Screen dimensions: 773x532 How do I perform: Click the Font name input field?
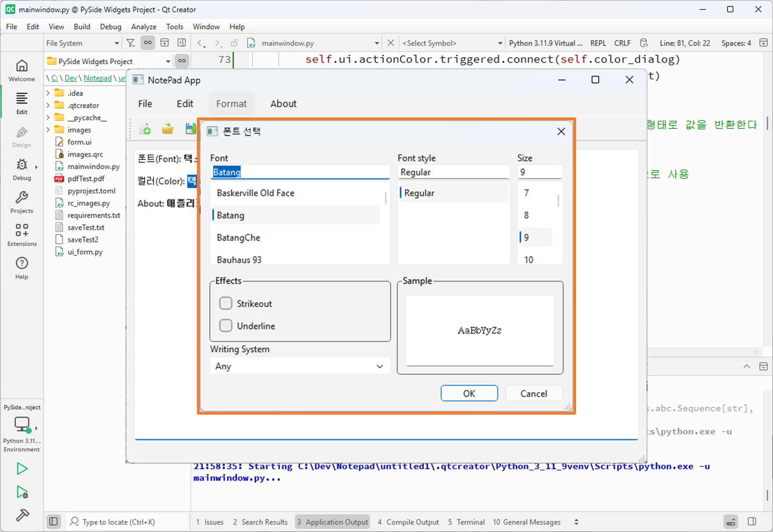tap(300, 172)
